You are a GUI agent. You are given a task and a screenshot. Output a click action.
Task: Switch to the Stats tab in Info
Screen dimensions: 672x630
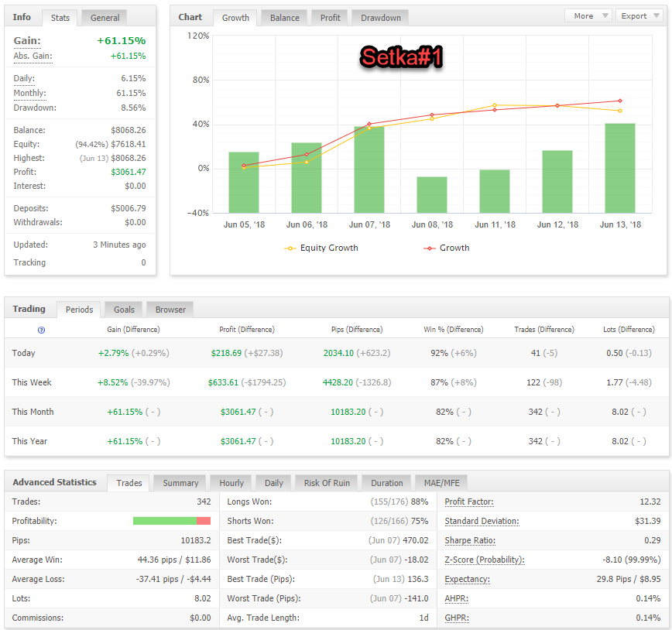pos(60,18)
